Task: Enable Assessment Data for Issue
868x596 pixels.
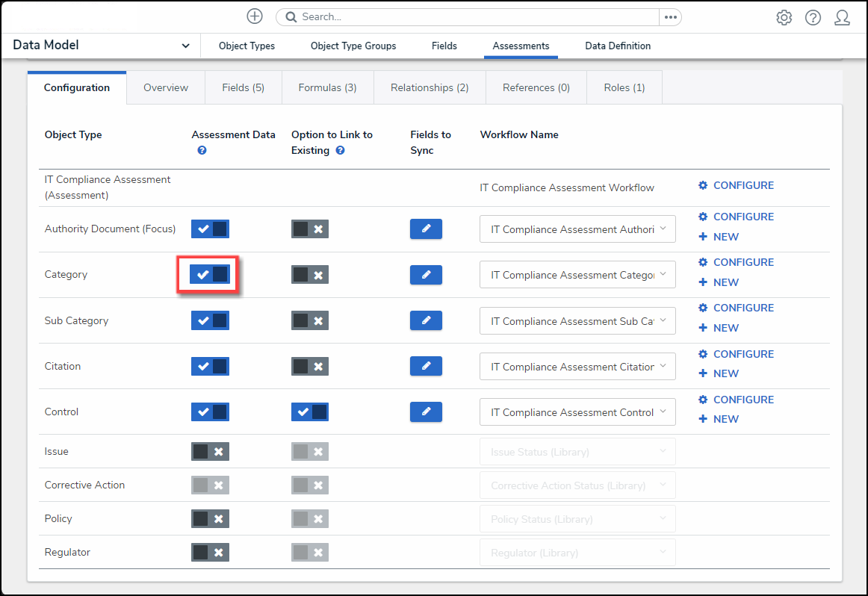Action: coord(210,451)
